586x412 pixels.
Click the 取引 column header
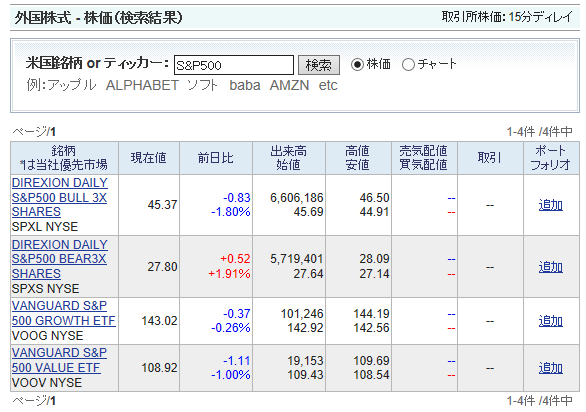pyautogui.click(x=490, y=158)
